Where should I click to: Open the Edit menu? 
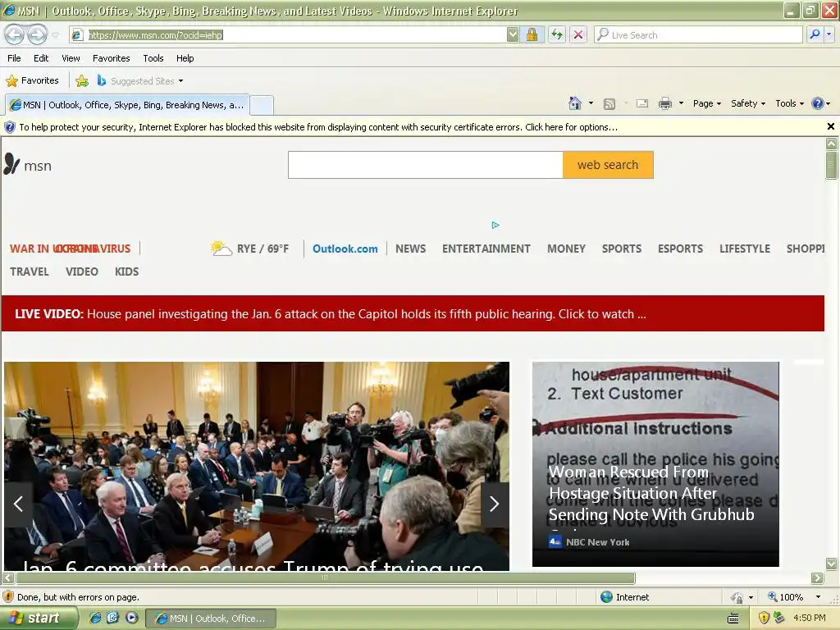click(41, 58)
